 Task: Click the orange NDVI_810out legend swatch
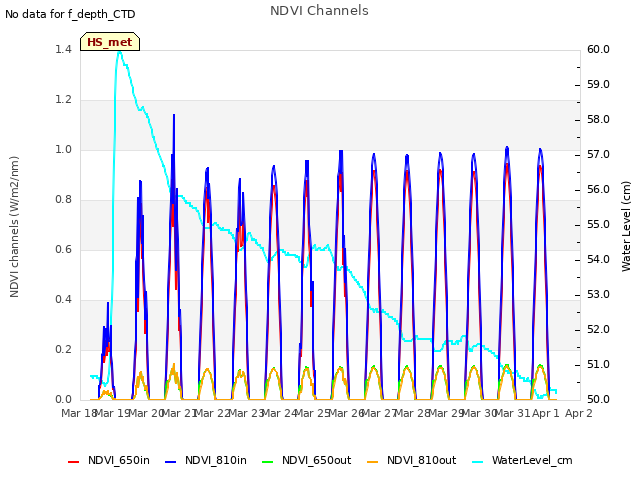[373, 462]
